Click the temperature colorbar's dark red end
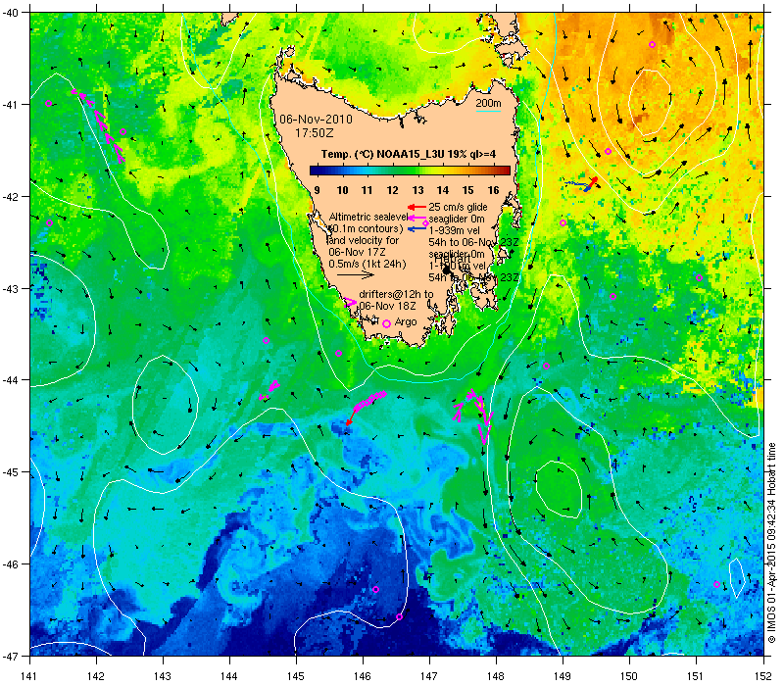784x686 pixels. pos(505,171)
